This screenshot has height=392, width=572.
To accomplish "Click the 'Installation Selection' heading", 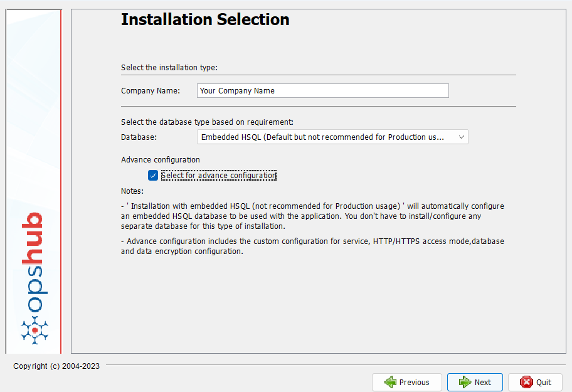I will [x=205, y=20].
